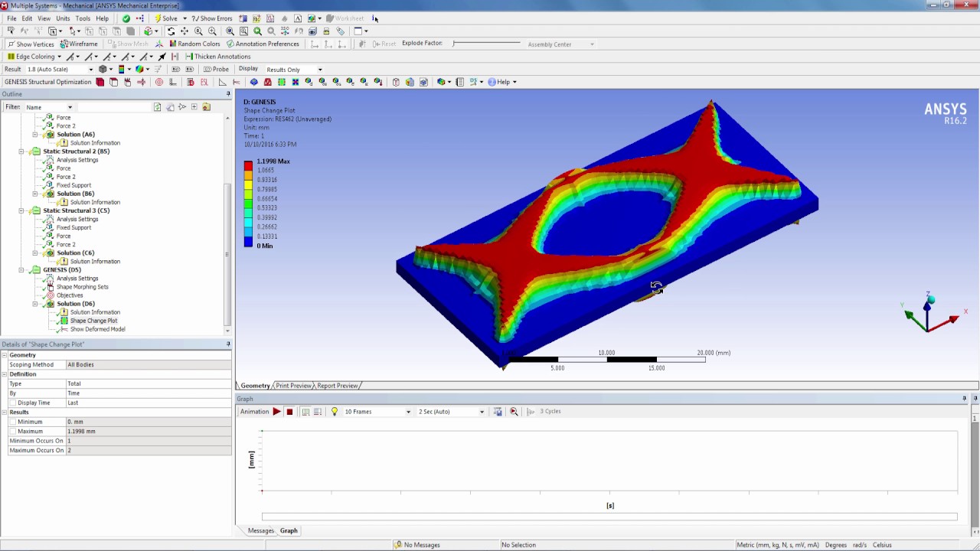
Task: Toggle Show Vertices
Action: (31, 44)
